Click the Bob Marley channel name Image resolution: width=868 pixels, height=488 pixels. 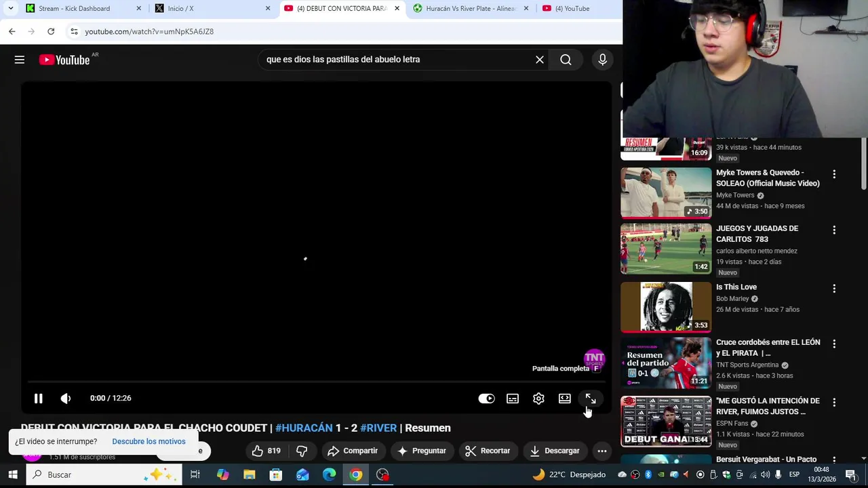click(732, 299)
